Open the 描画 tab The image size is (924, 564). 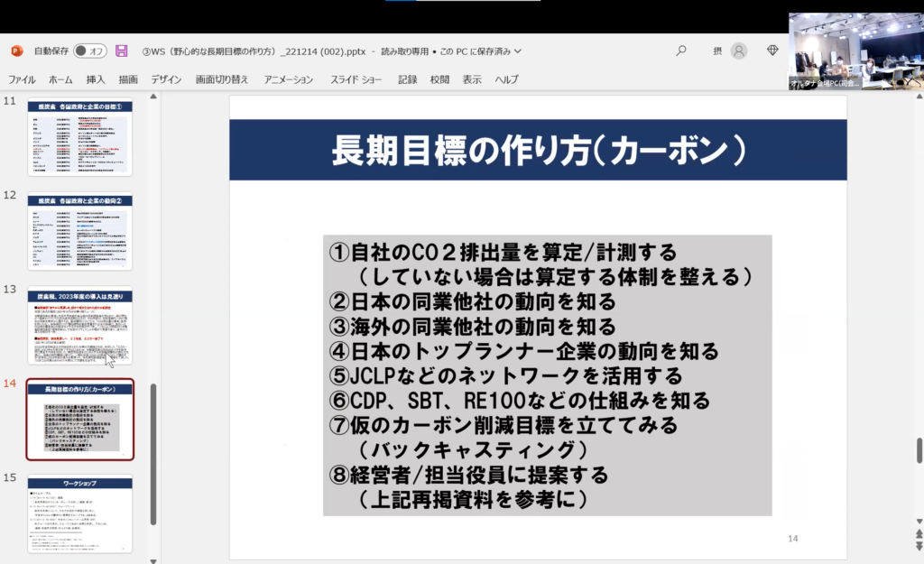pos(128,79)
